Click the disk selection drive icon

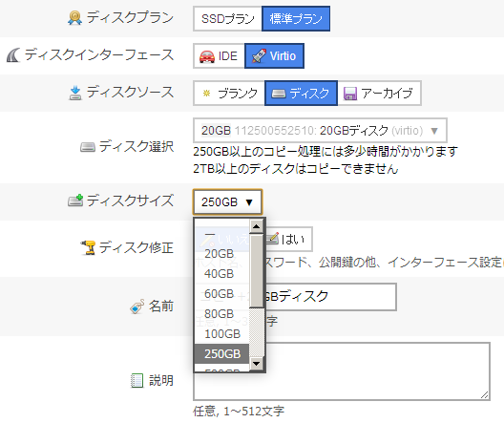pyautogui.click(x=88, y=147)
